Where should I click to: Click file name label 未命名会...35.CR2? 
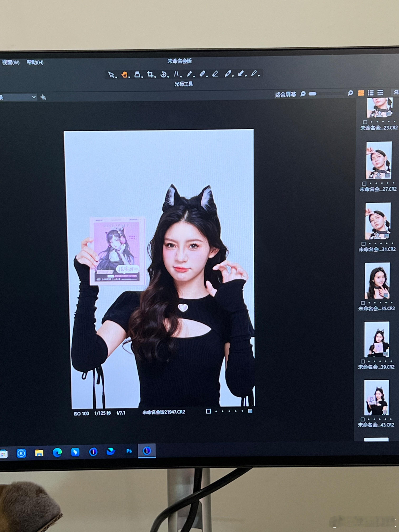coord(376,308)
